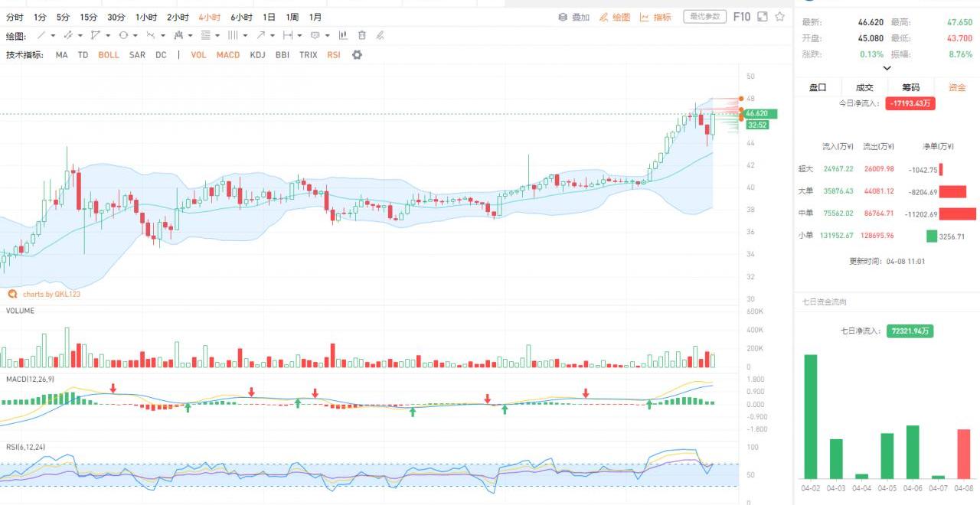The height and width of the screenshot is (505, 980).
Task: Switch to the 1日 timeframe
Action: coord(269,17)
